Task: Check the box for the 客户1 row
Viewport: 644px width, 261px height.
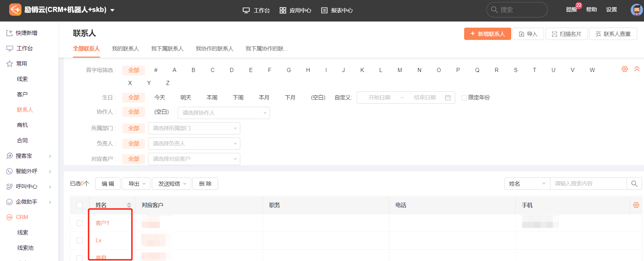Action: (80, 223)
